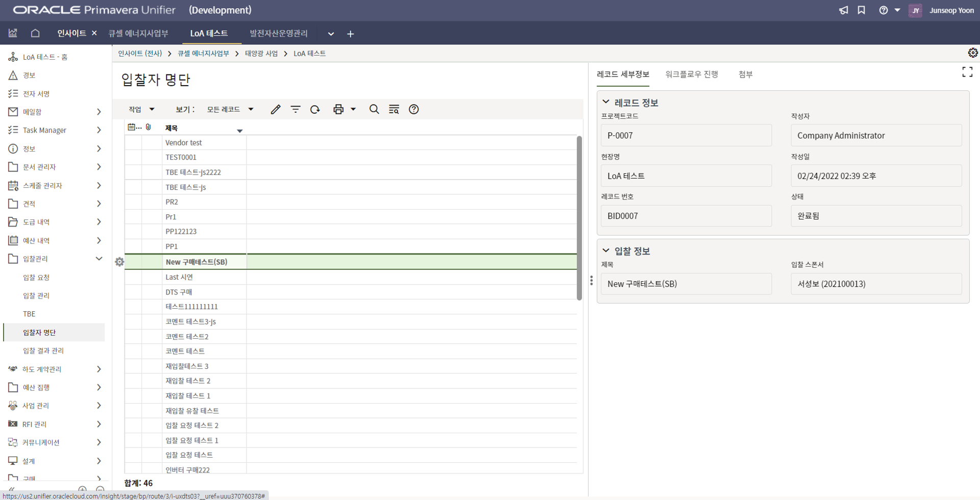The image size is (980, 500).
Task: Collapse the 입찰관리 sidebar group
Action: pos(99,259)
